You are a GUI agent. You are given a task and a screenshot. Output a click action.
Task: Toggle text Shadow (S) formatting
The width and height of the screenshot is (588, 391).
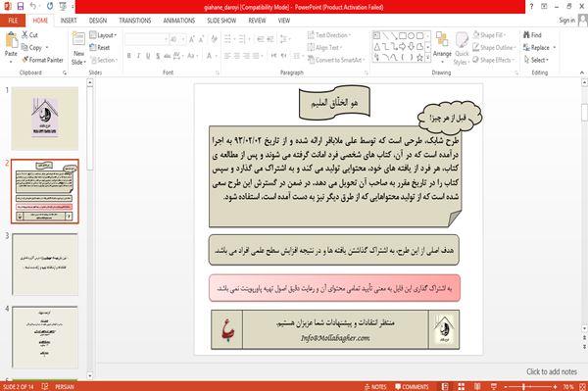[x=158, y=56]
